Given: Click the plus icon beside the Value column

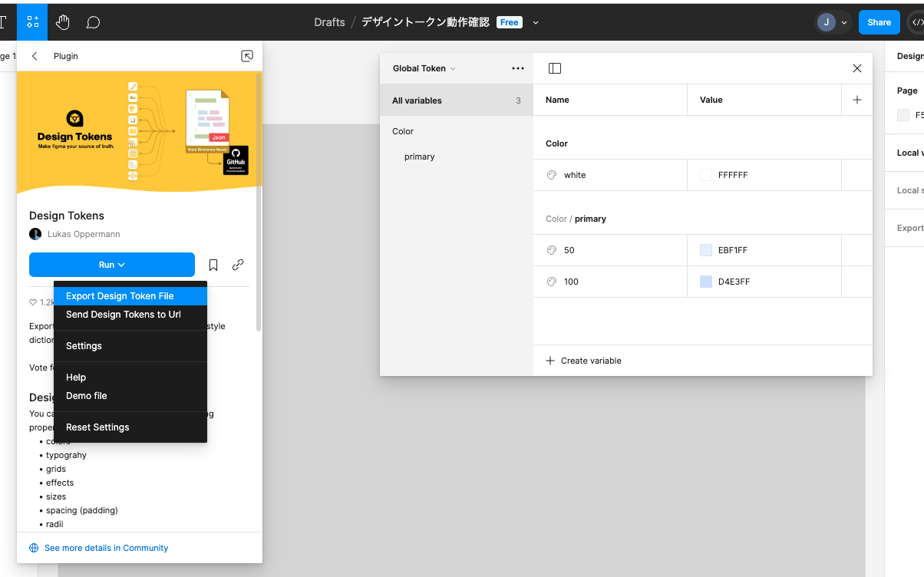Looking at the screenshot, I should click(857, 100).
